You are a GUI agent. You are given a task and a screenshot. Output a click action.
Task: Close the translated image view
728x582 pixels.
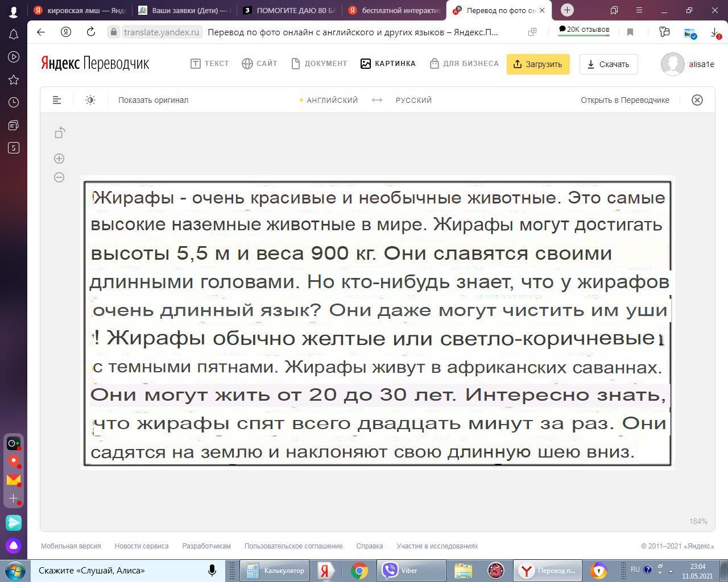(x=697, y=100)
